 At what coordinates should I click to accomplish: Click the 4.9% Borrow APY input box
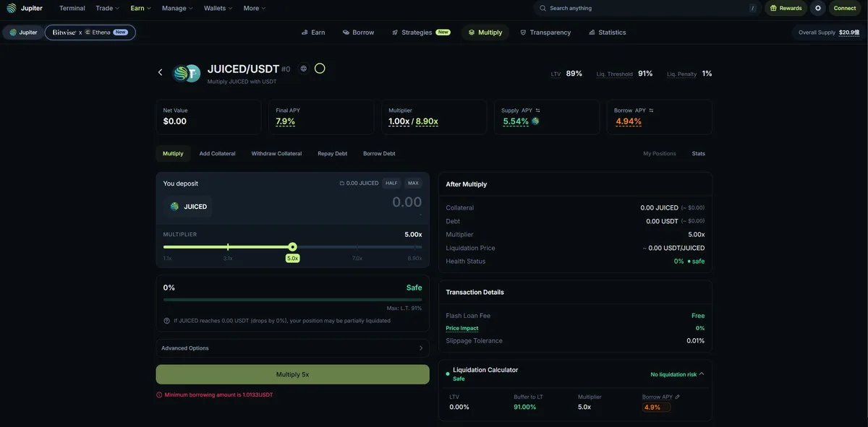click(657, 407)
